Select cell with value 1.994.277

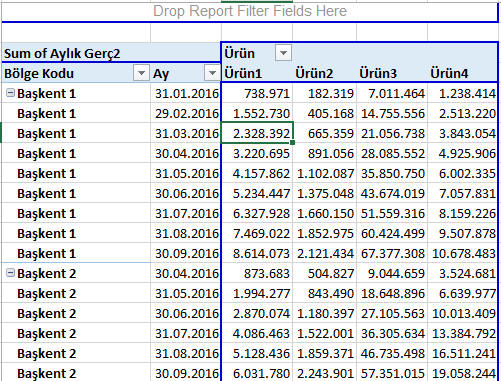257,293
